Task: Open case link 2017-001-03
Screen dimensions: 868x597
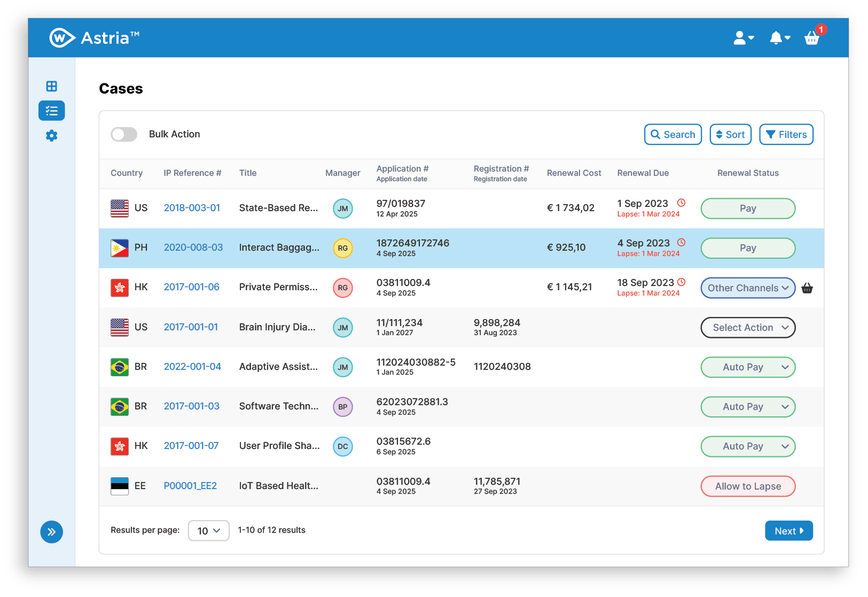Action: click(x=192, y=406)
